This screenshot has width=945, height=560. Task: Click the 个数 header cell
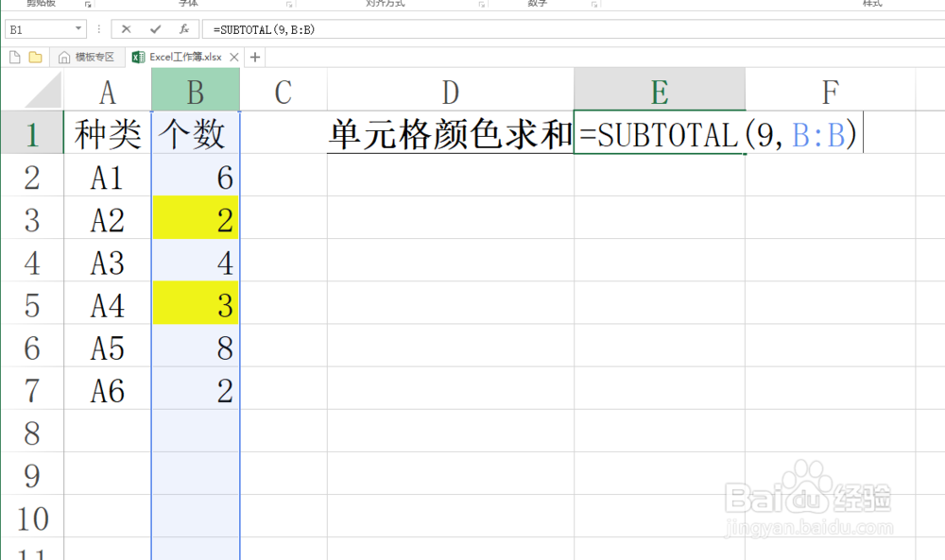click(x=196, y=132)
